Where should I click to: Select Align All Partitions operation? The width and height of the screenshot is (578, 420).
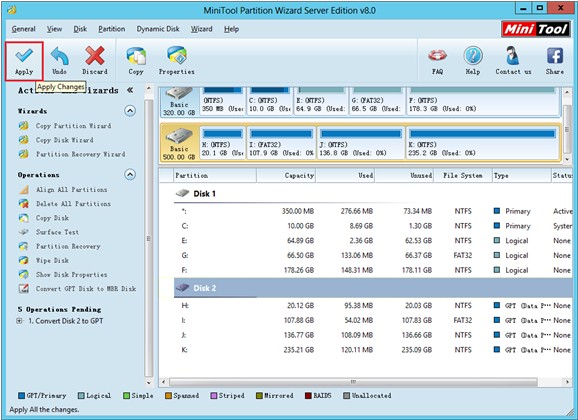coord(72,190)
